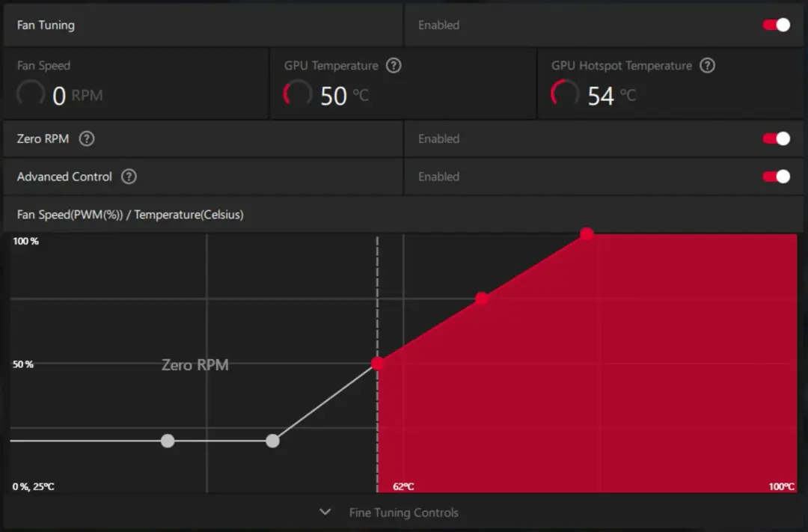Select the red curve point at 100% fan speed
The image size is (808, 532).
point(587,234)
